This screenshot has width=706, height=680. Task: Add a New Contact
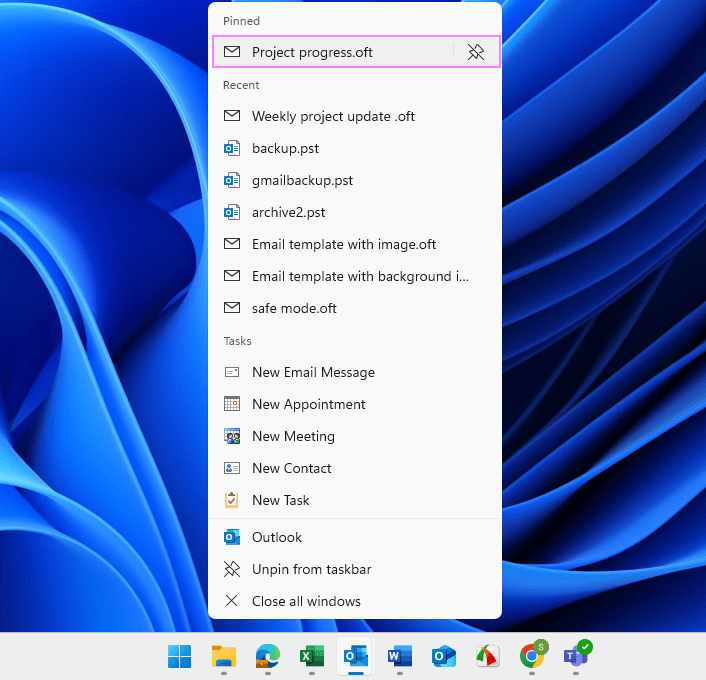pos(355,468)
